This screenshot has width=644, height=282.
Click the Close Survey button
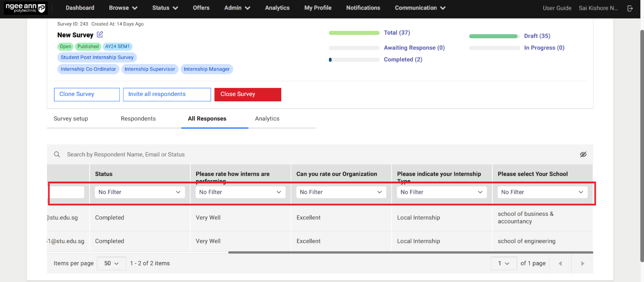[248, 95]
